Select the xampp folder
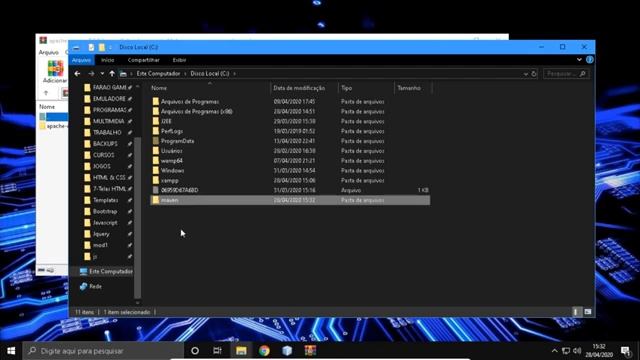 coord(290,180)
